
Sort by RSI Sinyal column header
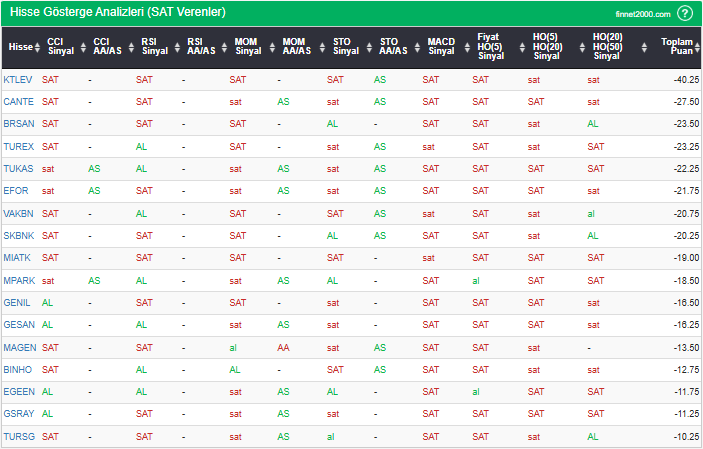(x=152, y=46)
